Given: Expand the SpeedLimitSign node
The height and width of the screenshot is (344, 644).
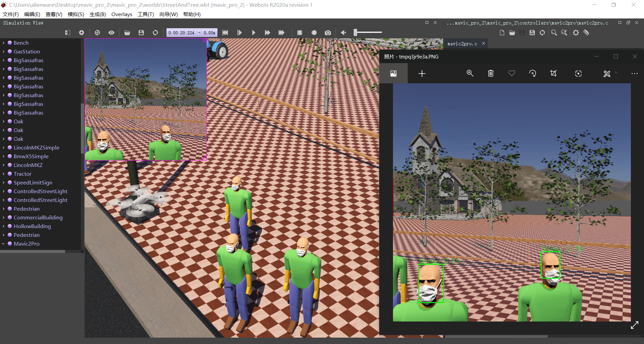Looking at the screenshot, I should click(3, 183).
